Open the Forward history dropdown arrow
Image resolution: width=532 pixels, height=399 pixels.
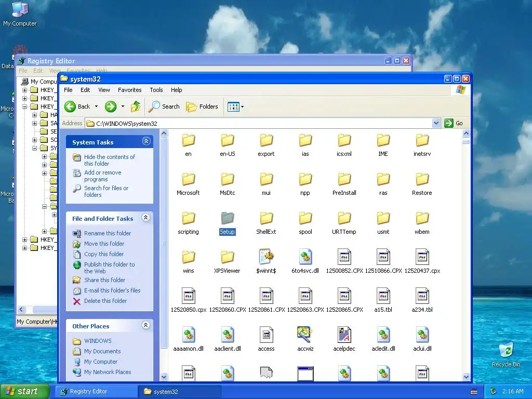coord(123,107)
